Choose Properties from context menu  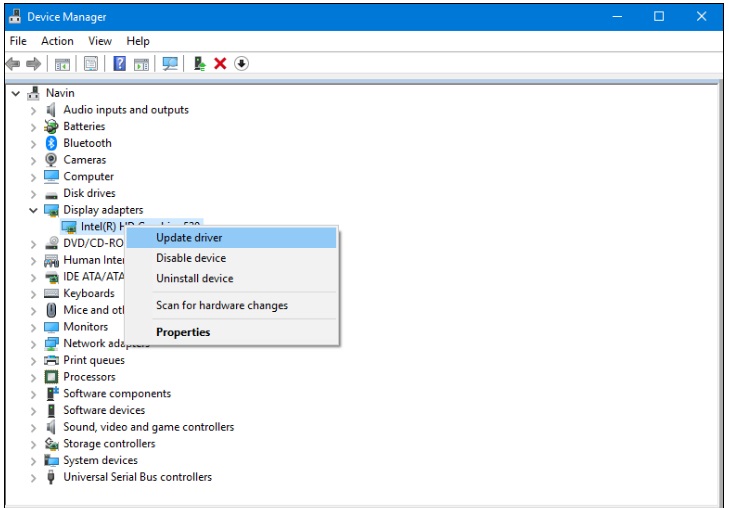click(232, 332)
